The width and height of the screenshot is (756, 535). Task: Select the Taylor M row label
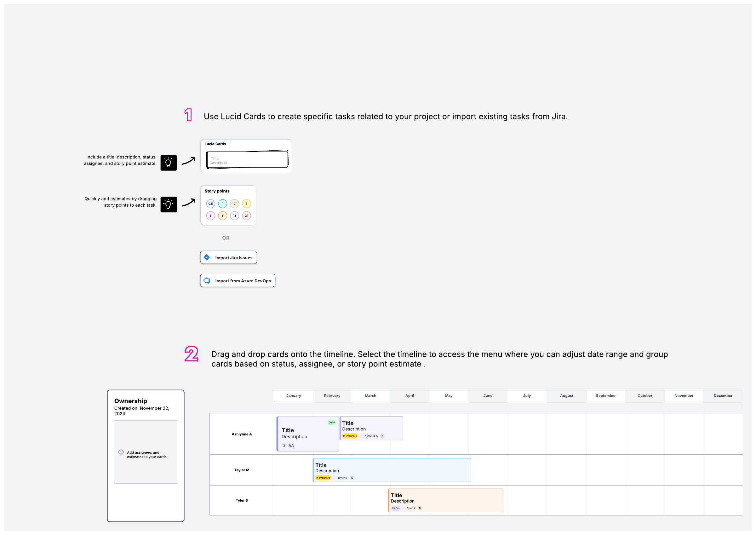(242, 470)
